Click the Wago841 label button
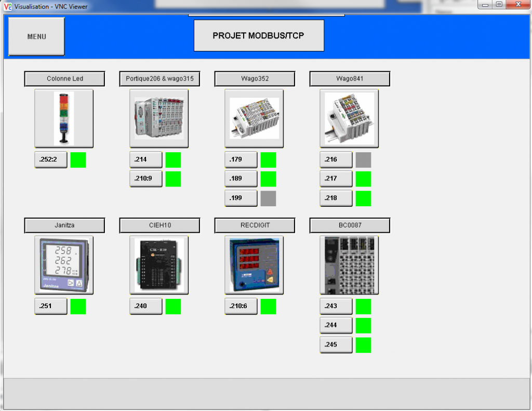Viewport: 532px width, 411px height. point(350,79)
